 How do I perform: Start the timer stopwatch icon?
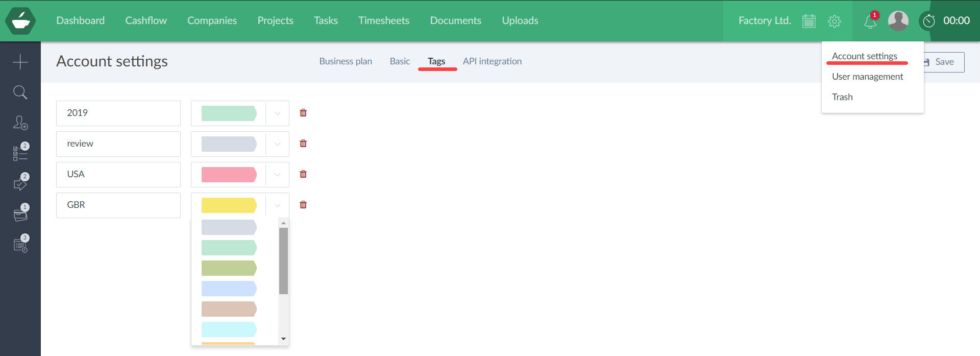tap(929, 21)
